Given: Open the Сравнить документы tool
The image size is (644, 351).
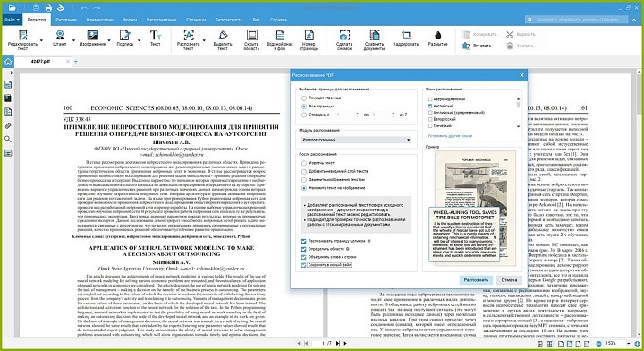Looking at the screenshot, I should pos(374,40).
